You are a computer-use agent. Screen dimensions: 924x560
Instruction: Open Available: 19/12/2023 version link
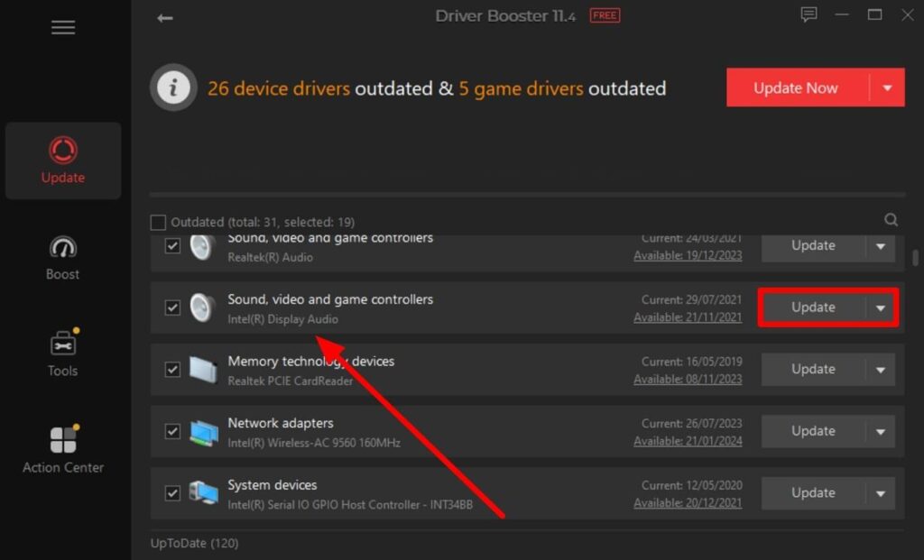(x=688, y=255)
